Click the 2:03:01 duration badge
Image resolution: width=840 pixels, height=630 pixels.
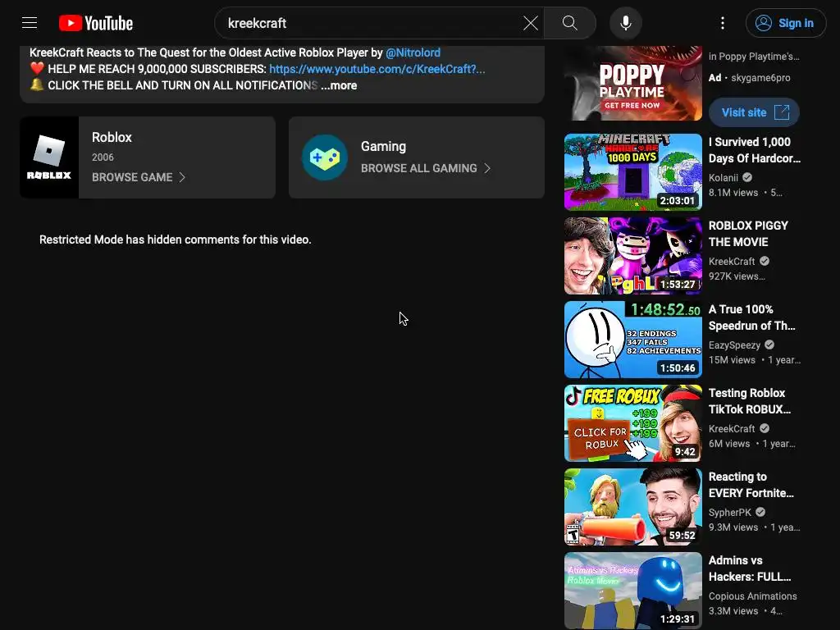677,200
